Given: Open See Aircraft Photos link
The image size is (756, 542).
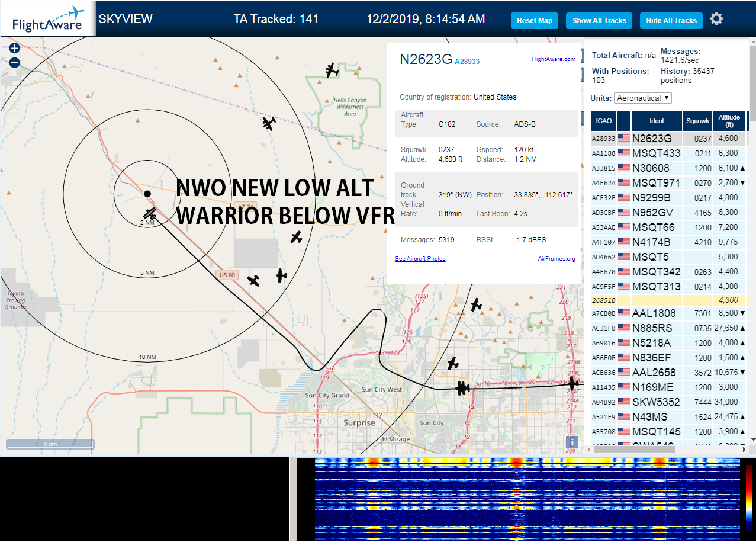Looking at the screenshot, I should [420, 259].
